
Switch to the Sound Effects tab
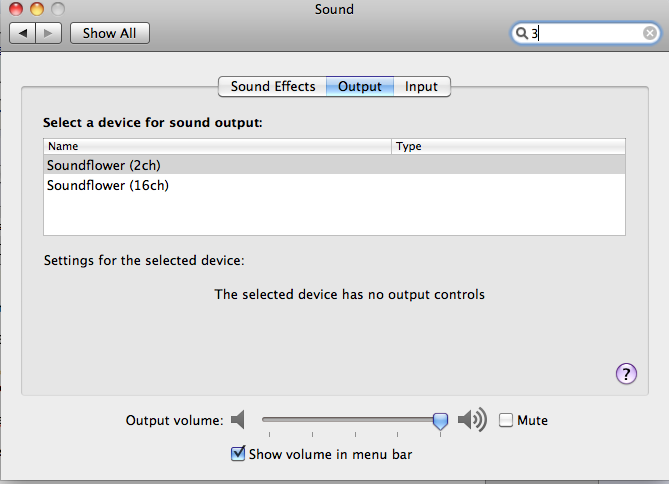(x=272, y=87)
